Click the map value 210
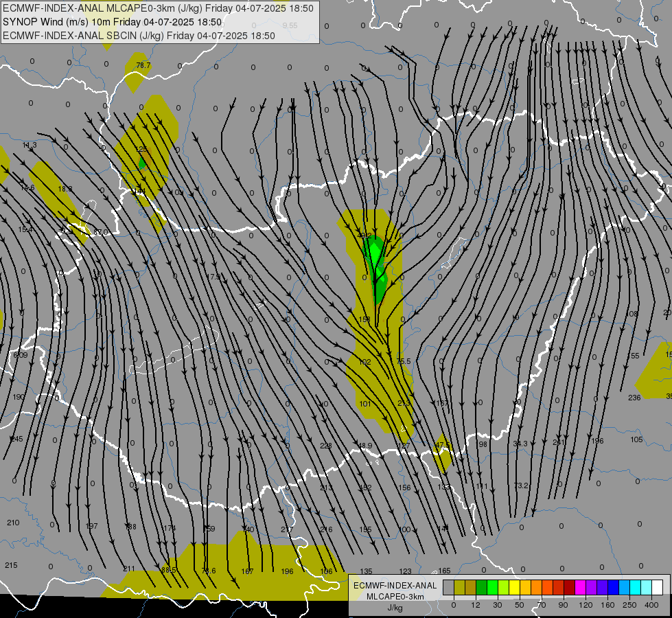The width and height of the screenshot is (672, 618). 13,523
